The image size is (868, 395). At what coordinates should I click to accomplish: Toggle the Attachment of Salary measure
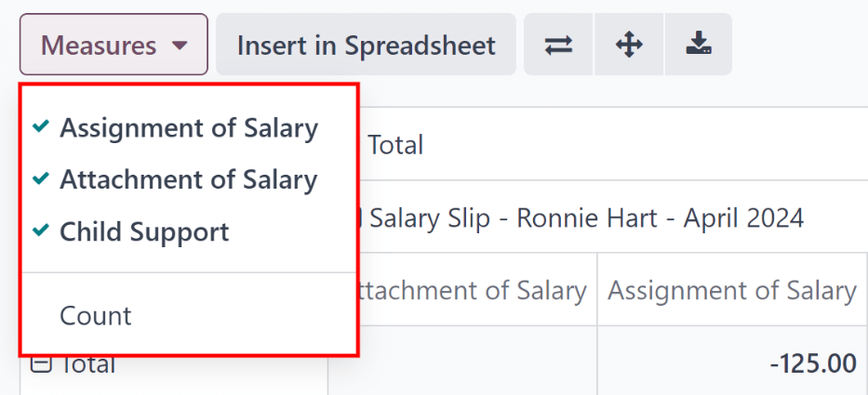[188, 179]
